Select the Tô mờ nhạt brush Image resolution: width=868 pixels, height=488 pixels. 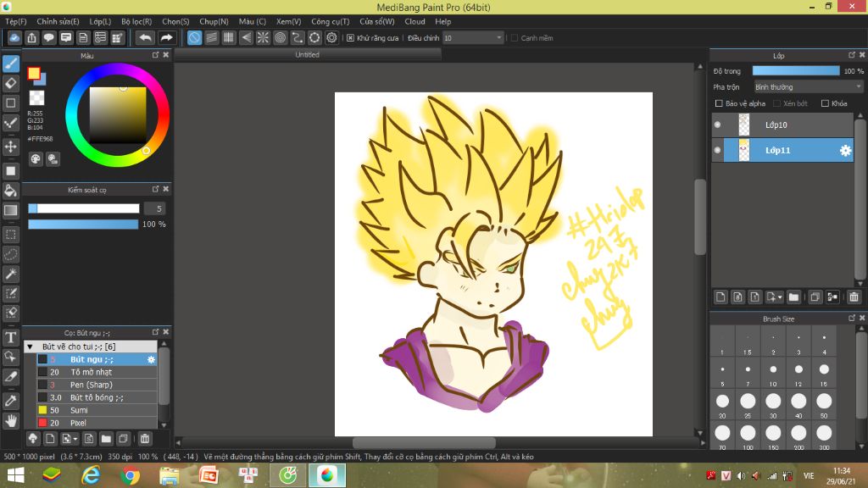[97, 373]
